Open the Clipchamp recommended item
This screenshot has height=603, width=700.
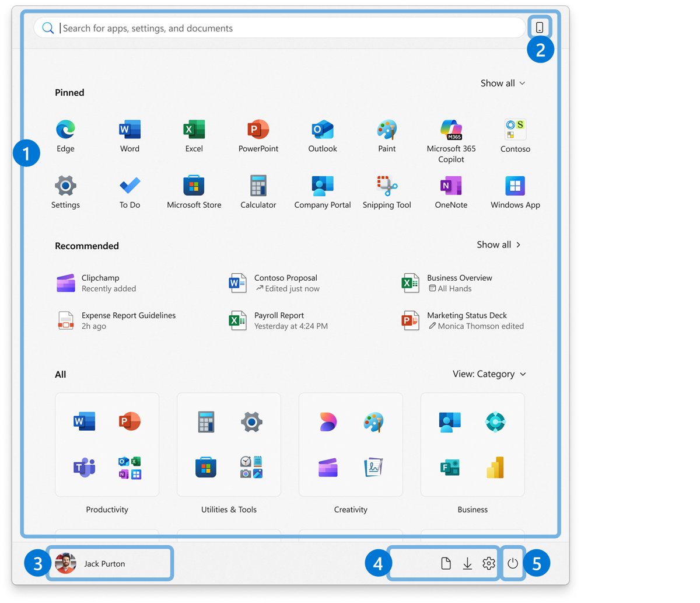pyautogui.click(x=97, y=283)
